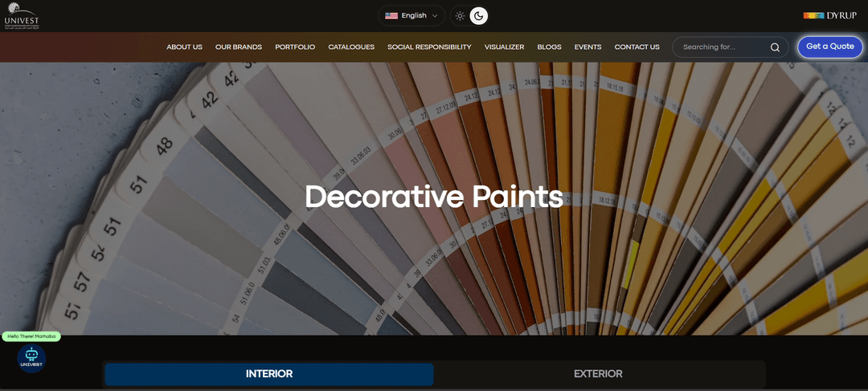Switch to the Exterior tab

(x=598, y=374)
